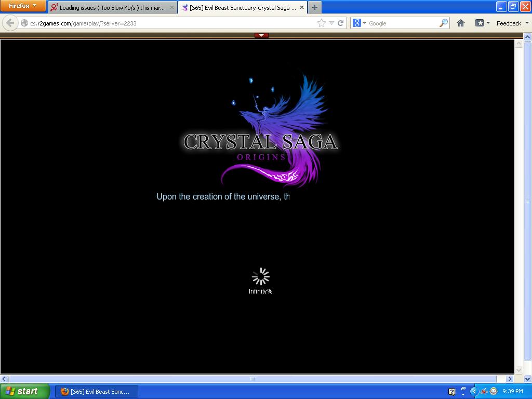Screen dimensions: 532x399
Task: Open the Firefox application menu
Action: click(23, 6)
